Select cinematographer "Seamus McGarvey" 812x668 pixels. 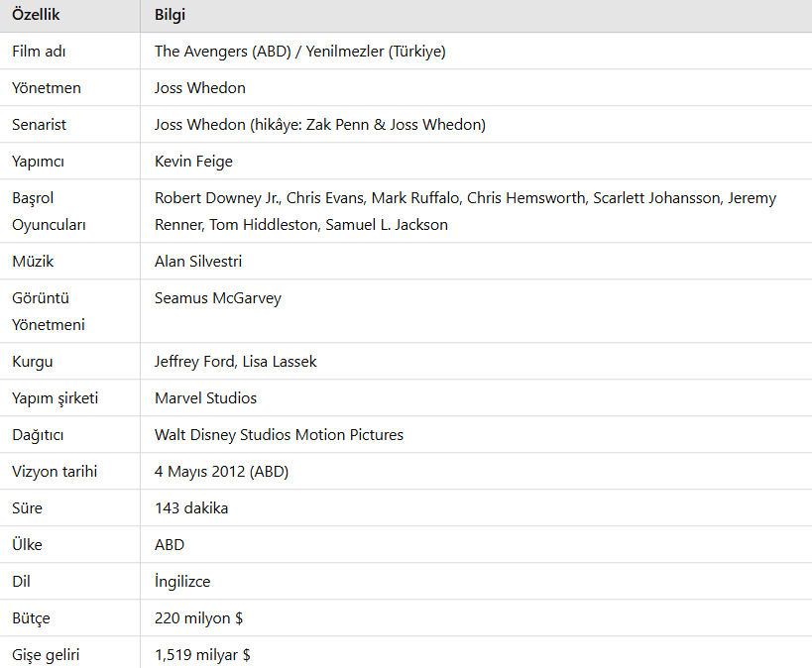coord(218,298)
